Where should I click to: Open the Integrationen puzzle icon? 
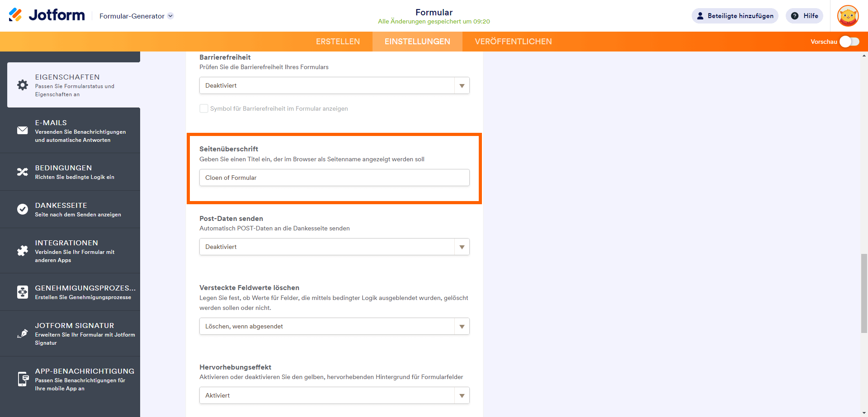click(x=23, y=251)
